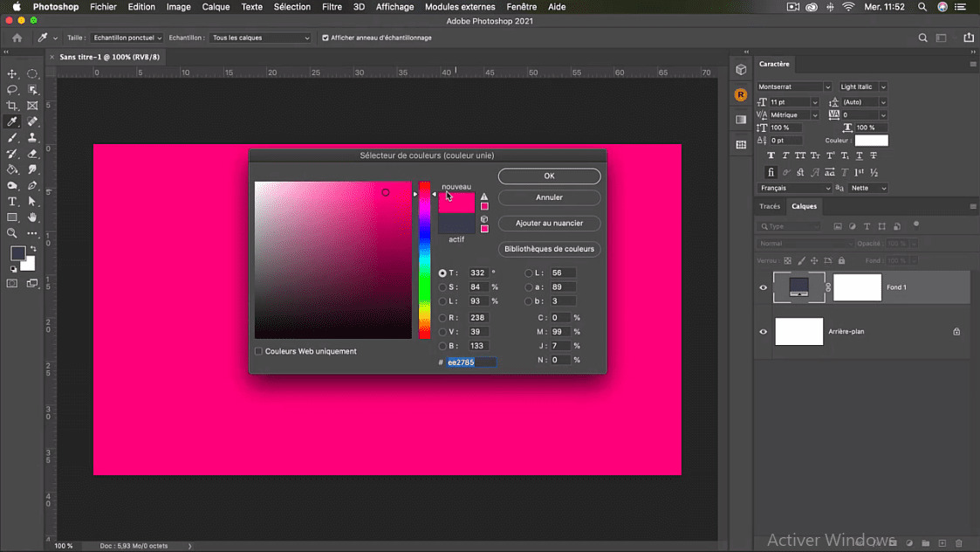Hide the Fond 1 layer
Image resolution: width=980 pixels, height=552 pixels.
click(763, 287)
